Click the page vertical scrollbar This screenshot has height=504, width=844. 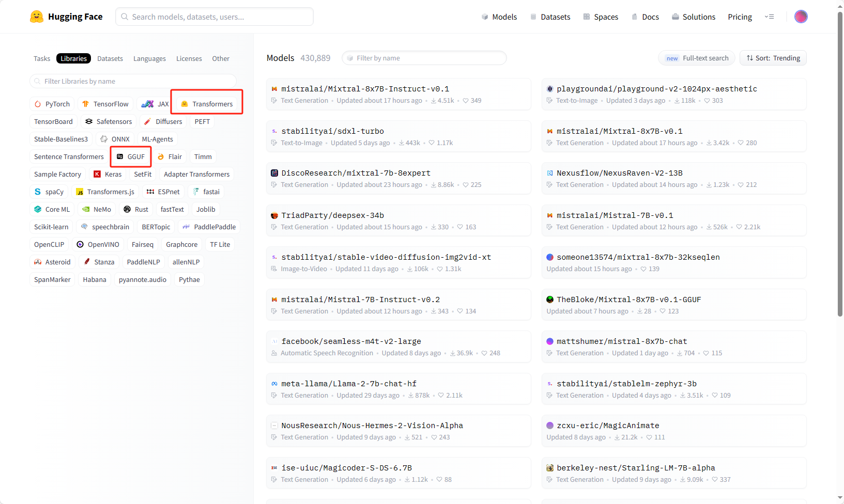[x=840, y=164]
